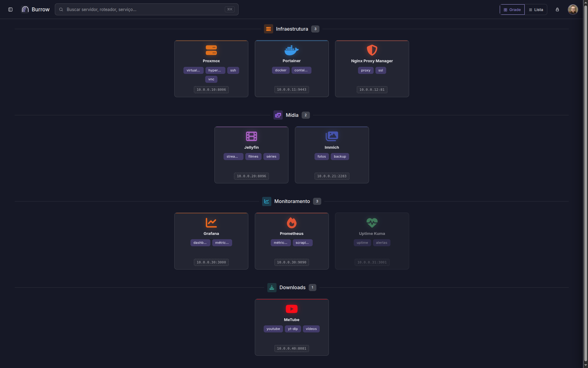The width and height of the screenshot is (588, 368).
Task: Click address 10.0.0.21:2283
Action: 332,176
